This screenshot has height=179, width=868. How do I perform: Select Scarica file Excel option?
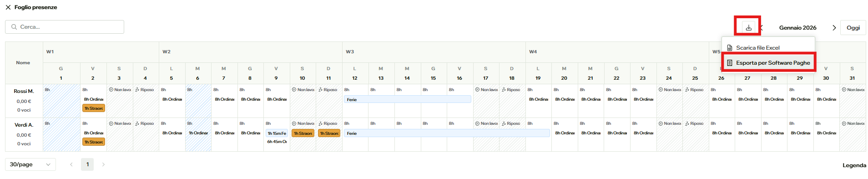[x=757, y=47]
